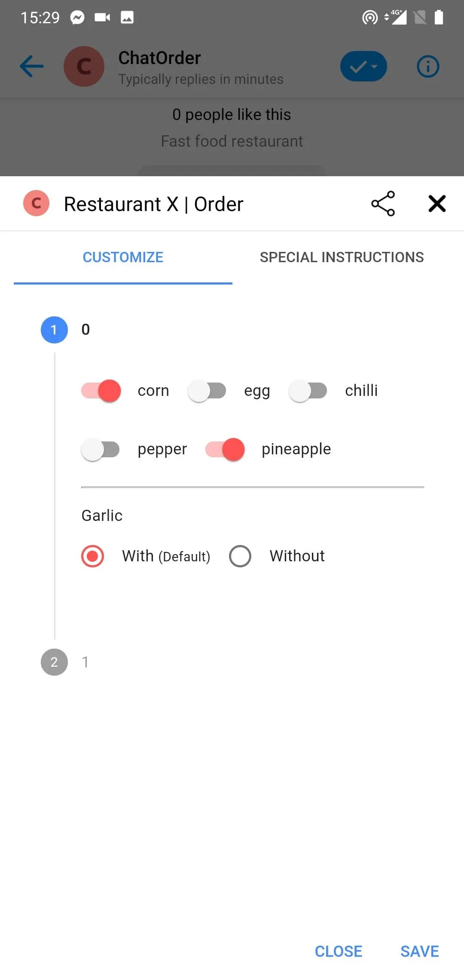
Task: Select the Without garlic radio option
Action: (240, 556)
